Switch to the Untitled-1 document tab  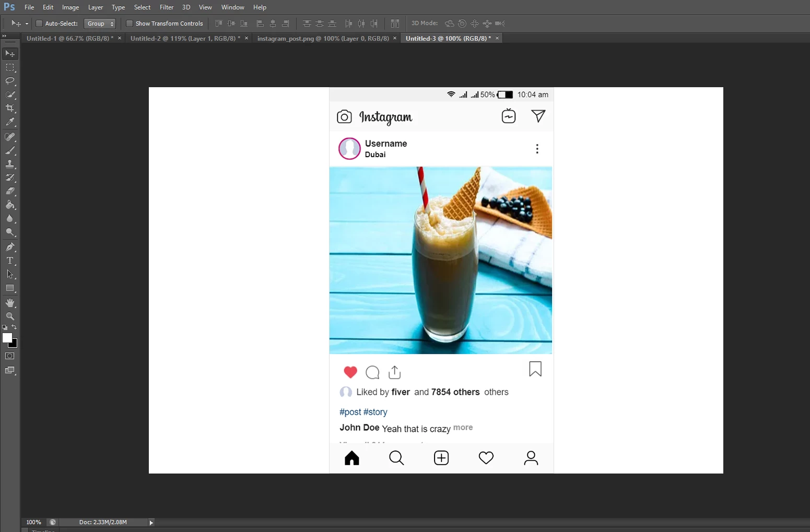click(70, 39)
